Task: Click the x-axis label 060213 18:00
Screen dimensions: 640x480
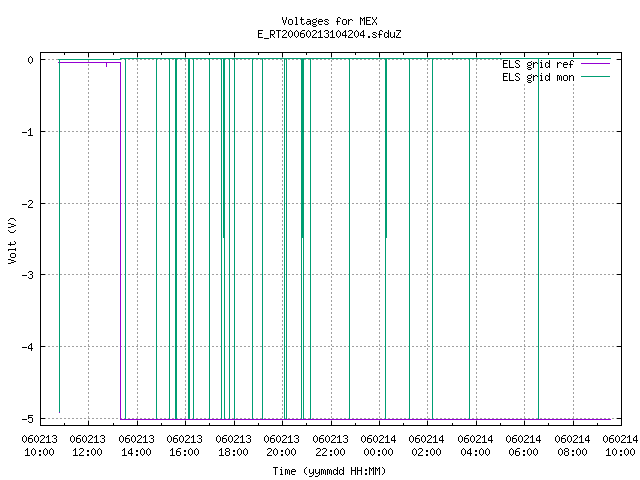Action: tap(233, 446)
